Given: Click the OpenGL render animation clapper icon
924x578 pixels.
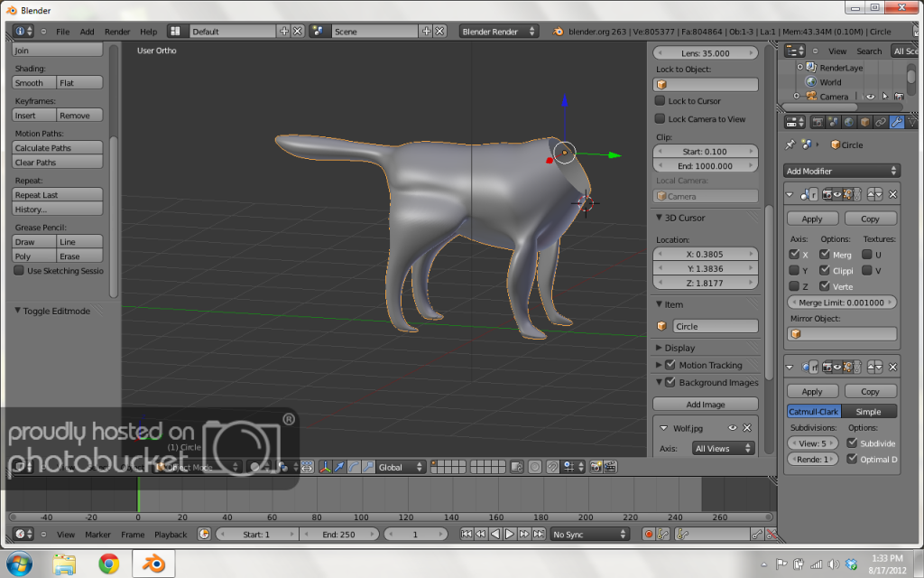Looking at the screenshot, I should tap(611, 467).
